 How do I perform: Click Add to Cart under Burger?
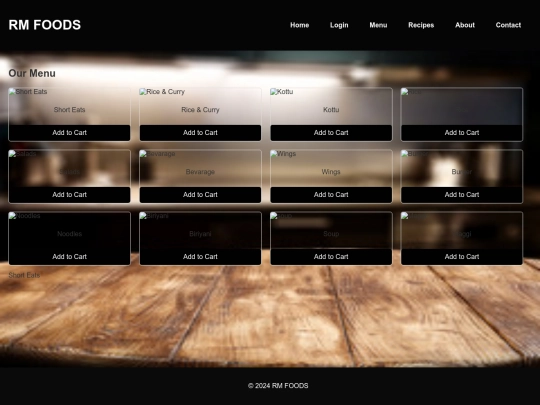click(x=462, y=195)
